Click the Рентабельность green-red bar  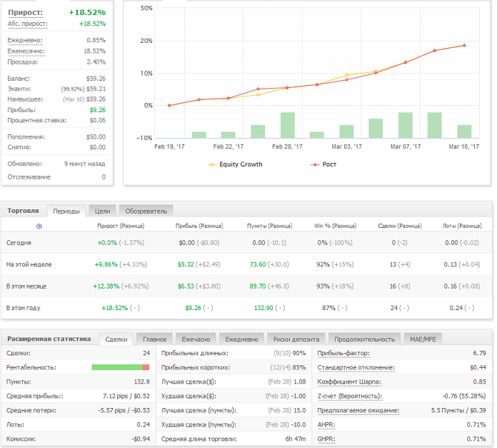(x=121, y=367)
